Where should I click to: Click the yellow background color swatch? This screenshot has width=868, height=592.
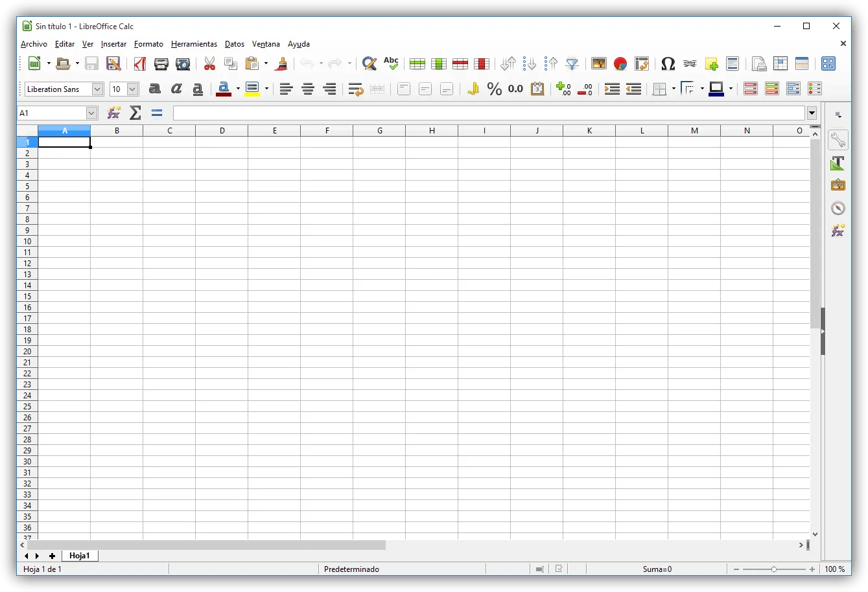(x=252, y=89)
